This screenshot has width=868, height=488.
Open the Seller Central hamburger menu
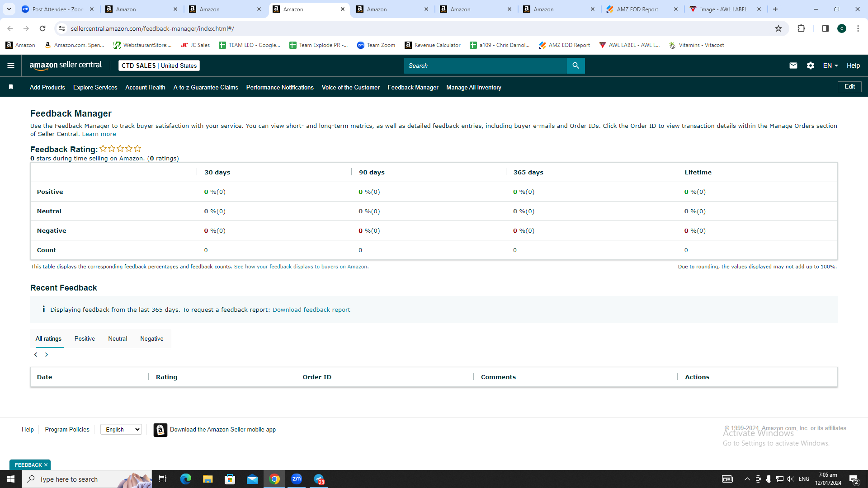[11, 66]
